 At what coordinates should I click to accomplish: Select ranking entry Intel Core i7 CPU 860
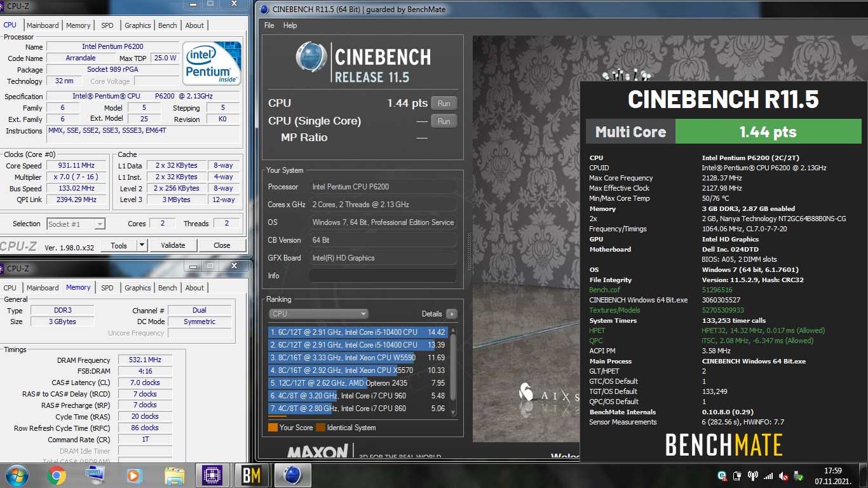pyautogui.click(x=358, y=408)
